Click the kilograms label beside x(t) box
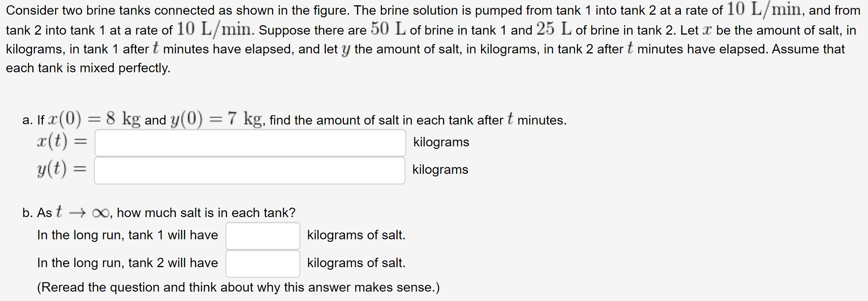 pos(441,142)
